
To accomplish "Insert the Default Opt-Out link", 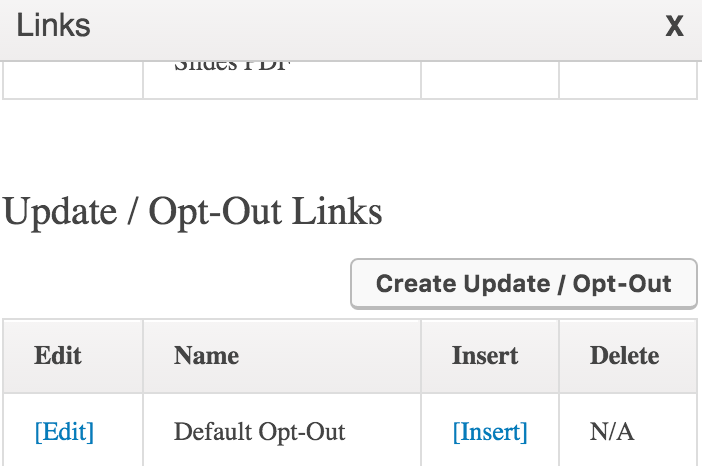I will [x=490, y=432].
